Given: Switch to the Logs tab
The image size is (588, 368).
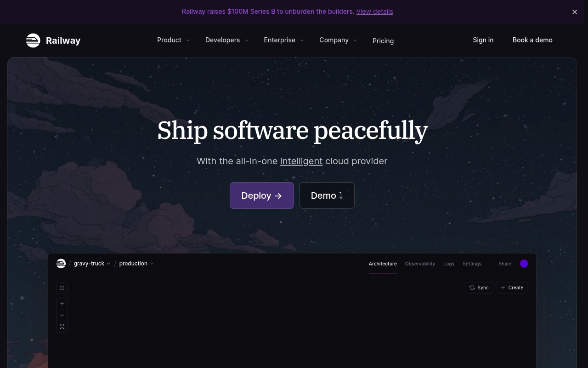Looking at the screenshot, I should pyautogui.click(x=449, y=264).
